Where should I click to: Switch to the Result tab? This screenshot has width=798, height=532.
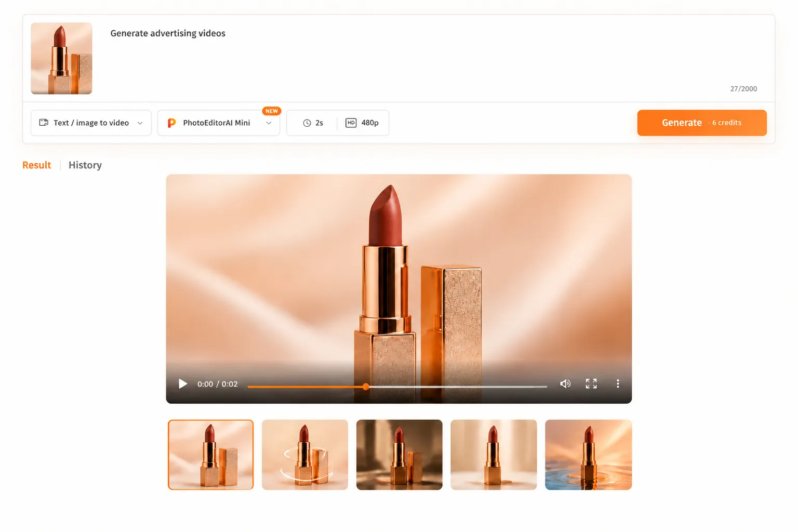[x=36, y=165]
